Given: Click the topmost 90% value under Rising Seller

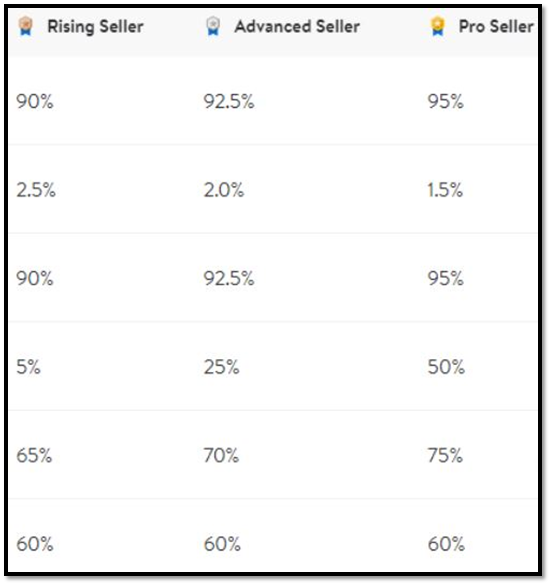Looking at the screenshot, I should pos(35,101).
